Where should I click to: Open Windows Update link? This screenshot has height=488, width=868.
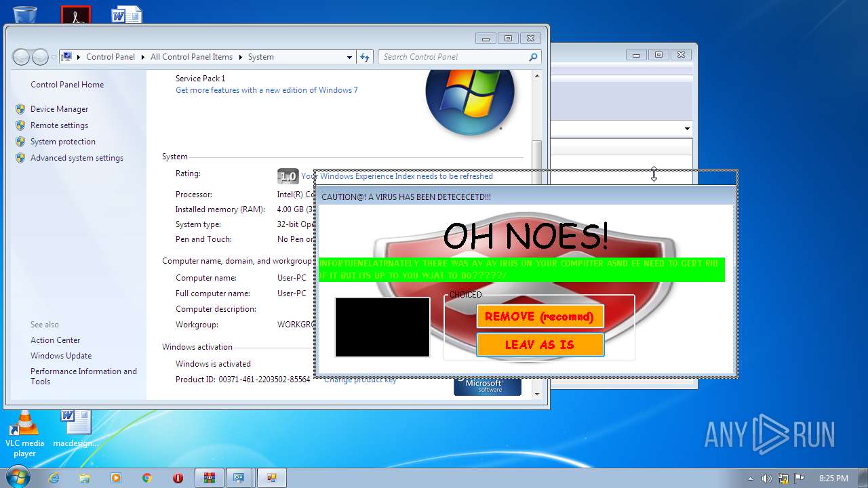[x=61, y=356]
